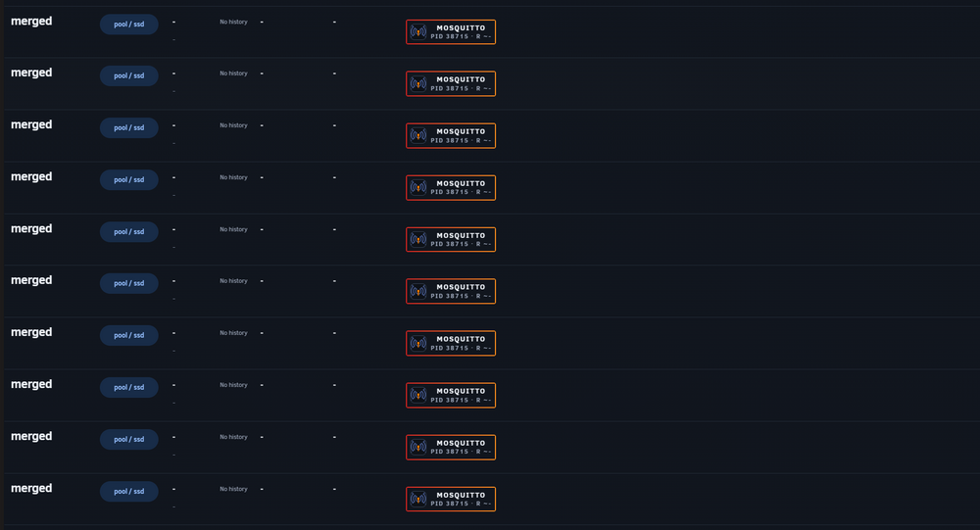The width and height of the screenshot is (980, 530).
Task: Click the 'pool / ssd' pill in first row
Action: (x=128, y=24)
